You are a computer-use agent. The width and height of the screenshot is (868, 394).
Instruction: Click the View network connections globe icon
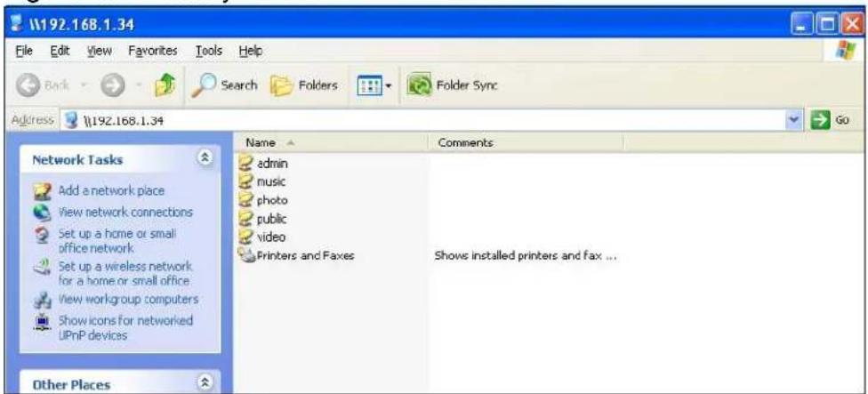click(x=42, y=213)
